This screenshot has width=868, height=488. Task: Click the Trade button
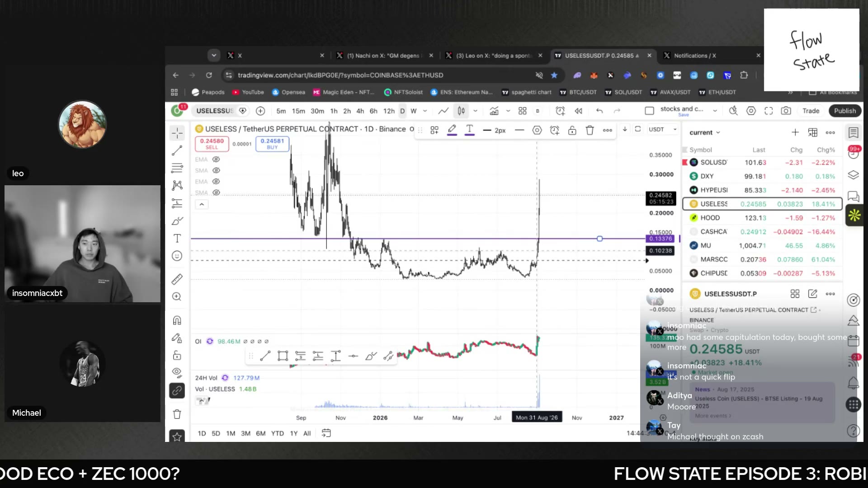(x=811, y=111)
